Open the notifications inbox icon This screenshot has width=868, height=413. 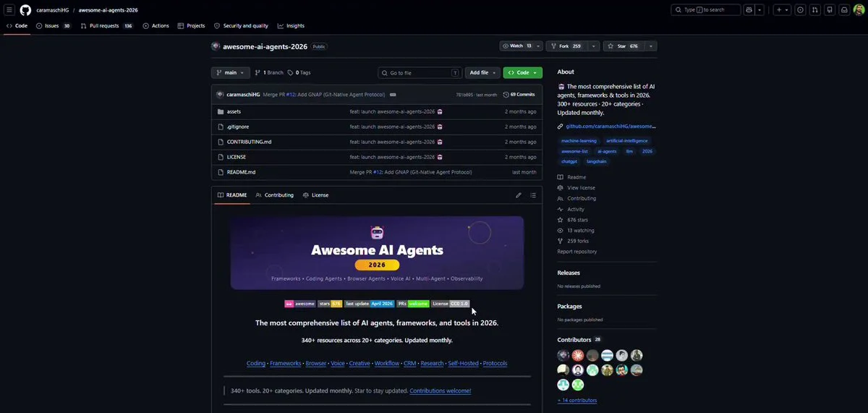(844, 10)
